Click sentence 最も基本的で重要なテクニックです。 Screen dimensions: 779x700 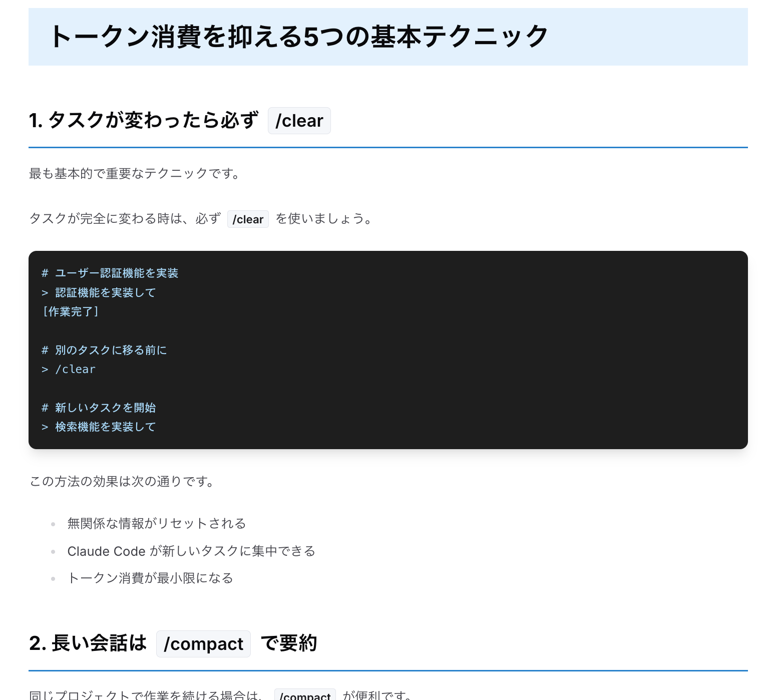click(136, 174)
